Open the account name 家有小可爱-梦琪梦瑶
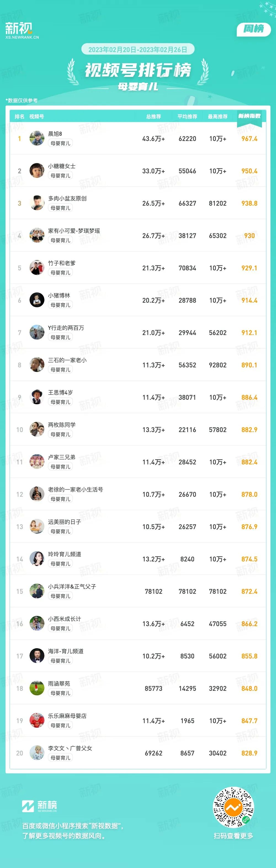276x868 pixels. (x=74, y=231)
